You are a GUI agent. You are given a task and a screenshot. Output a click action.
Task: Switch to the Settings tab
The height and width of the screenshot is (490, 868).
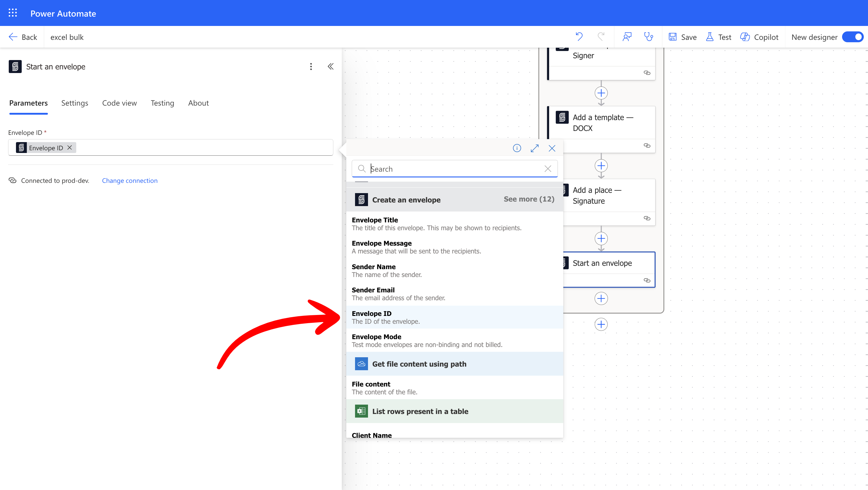pyautogui.click(x=74, y=103)
